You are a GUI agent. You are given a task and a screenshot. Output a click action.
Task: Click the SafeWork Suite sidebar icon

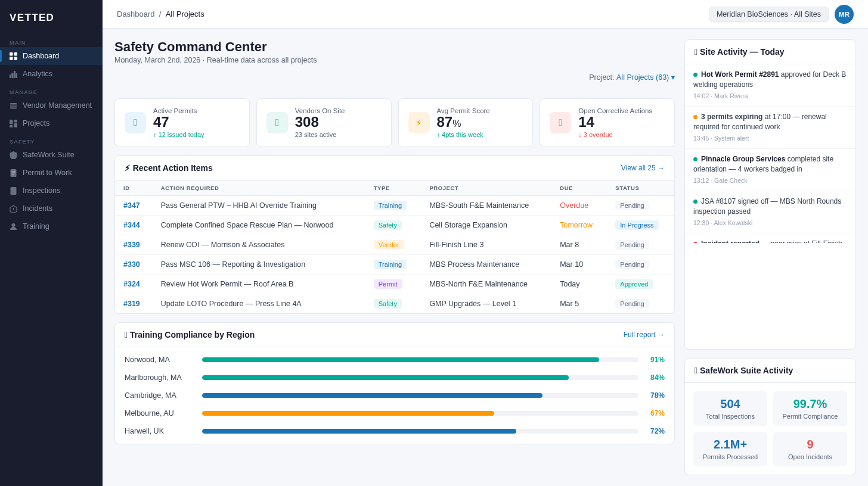tap(13, 155)
